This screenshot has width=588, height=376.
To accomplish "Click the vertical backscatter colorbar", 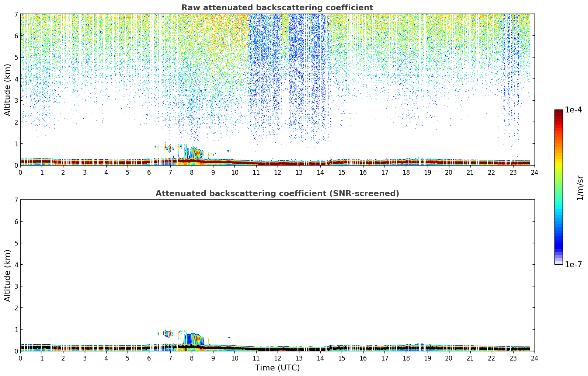I will (559, 187).
